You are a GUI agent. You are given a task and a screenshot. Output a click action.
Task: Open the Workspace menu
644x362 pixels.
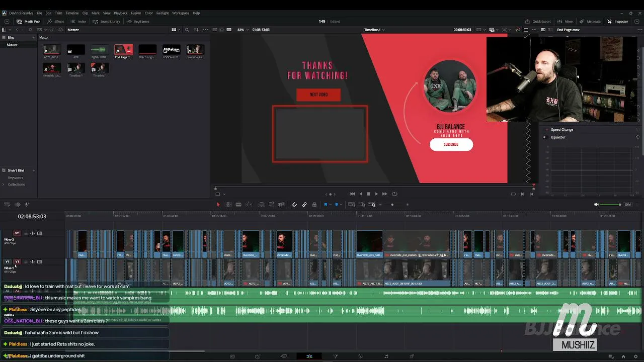point(181,13)
